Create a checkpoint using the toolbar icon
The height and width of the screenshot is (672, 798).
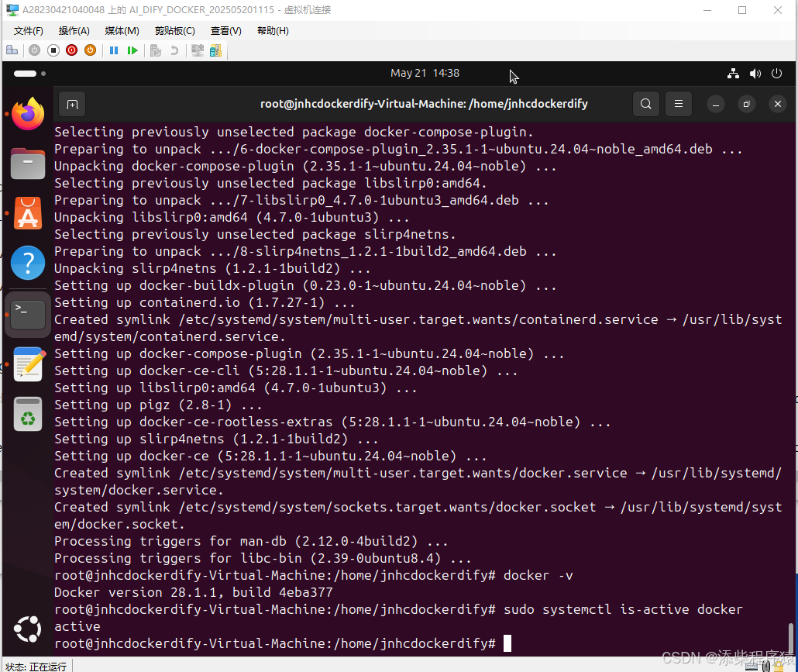(156, 50)
